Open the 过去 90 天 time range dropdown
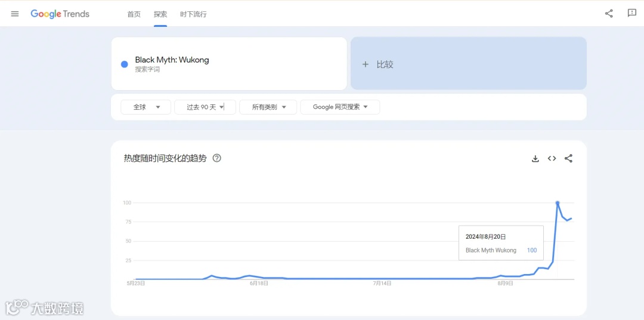Screen dimensions: 644x320 [x=205, y=107]
